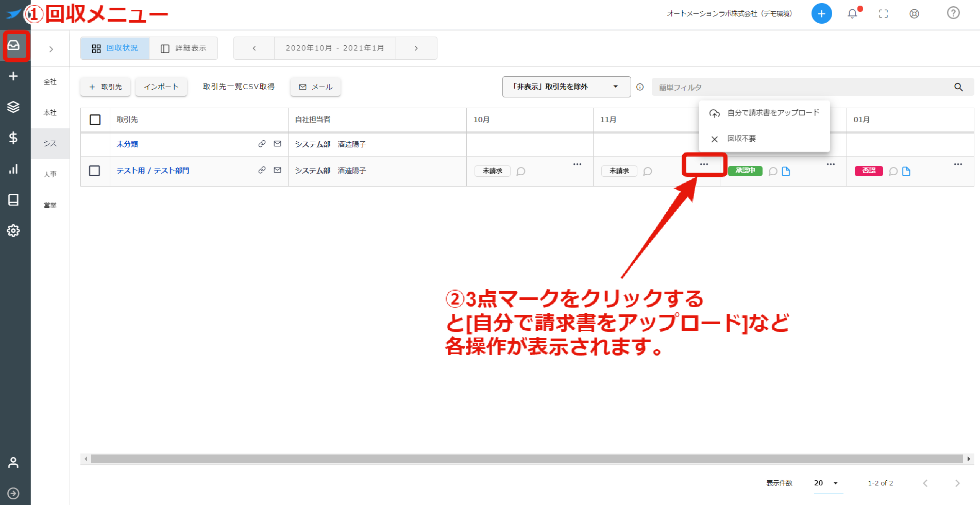Go to previous period with left chevron
This screenshot has width=980, height=505.
[x=254, y=48]
